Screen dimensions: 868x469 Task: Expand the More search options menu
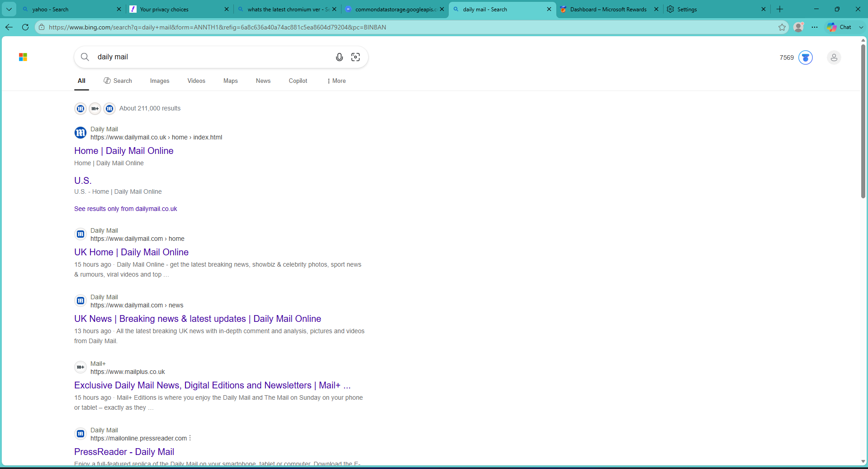coord(336,81)
